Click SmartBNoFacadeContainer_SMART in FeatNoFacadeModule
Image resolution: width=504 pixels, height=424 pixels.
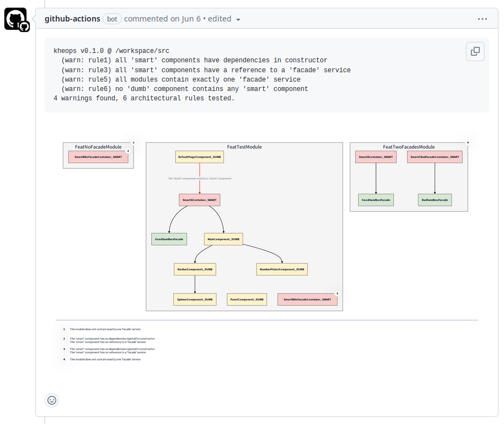point(98,157)
